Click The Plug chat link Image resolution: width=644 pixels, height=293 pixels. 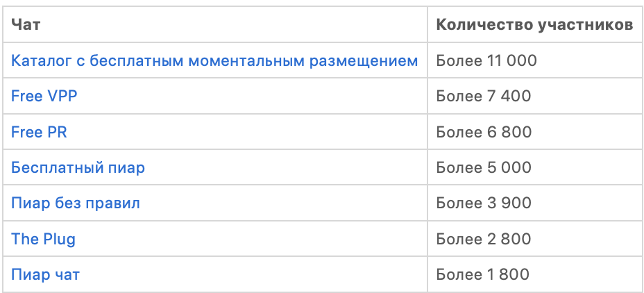coord(43,239)
